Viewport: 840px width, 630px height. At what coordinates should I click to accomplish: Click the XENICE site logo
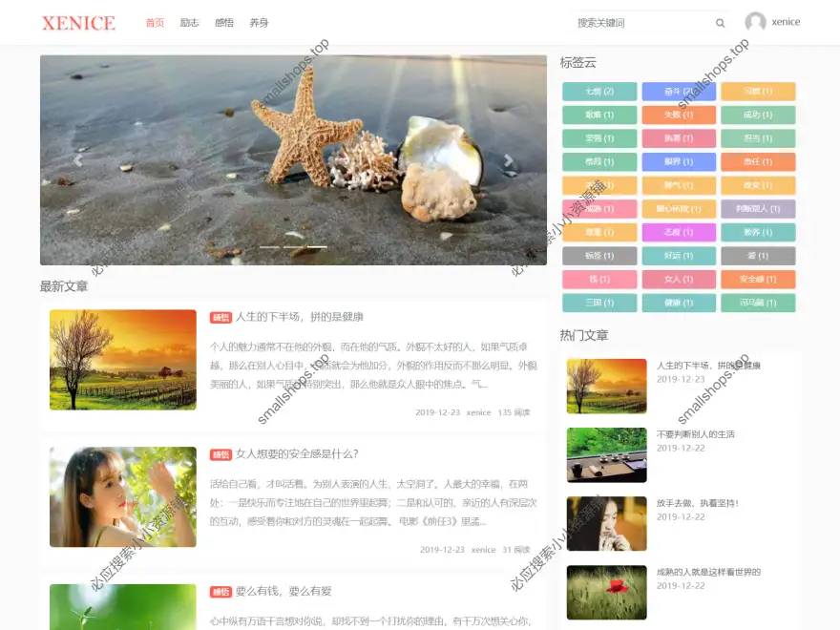pyautogui.click(x=79, y=22)
